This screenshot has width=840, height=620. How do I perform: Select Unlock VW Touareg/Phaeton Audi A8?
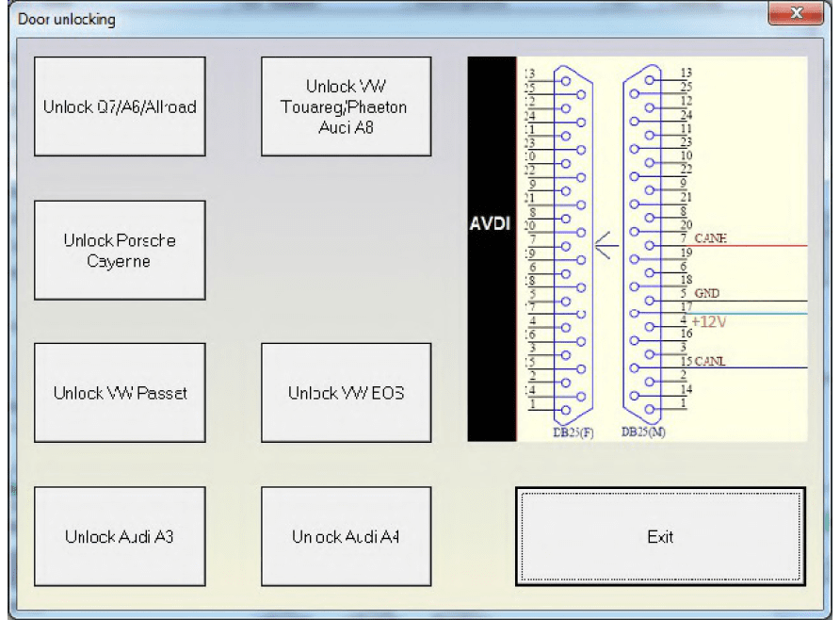click(x=346, y=106)
